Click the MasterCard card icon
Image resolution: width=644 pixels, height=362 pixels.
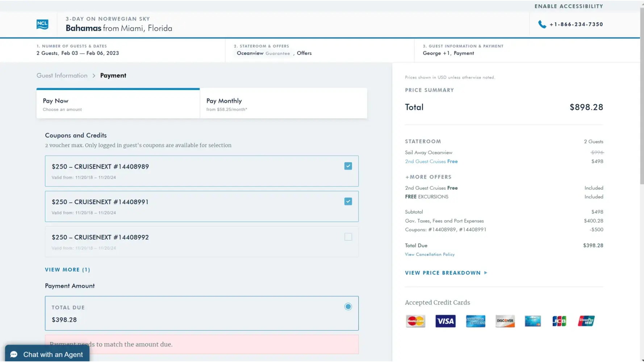click(x=415, y=321)
